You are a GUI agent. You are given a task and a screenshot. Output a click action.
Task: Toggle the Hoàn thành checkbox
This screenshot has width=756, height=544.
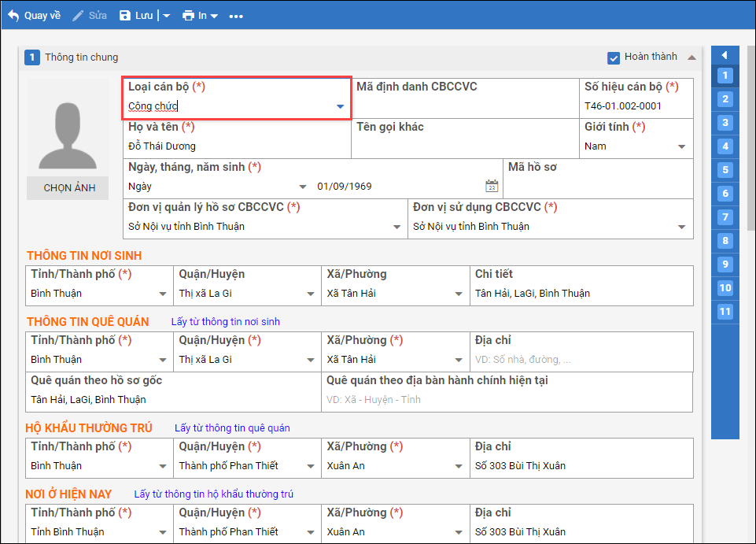coord(614,57)
